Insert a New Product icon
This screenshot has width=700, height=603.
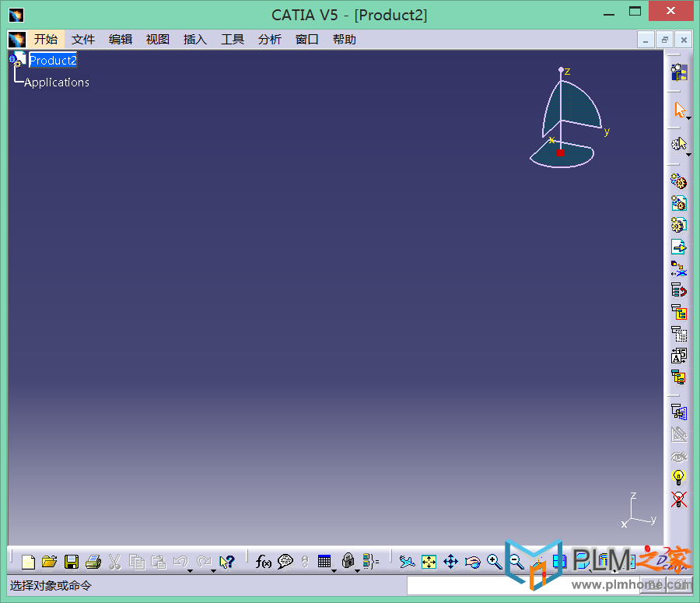click(678, 203)
